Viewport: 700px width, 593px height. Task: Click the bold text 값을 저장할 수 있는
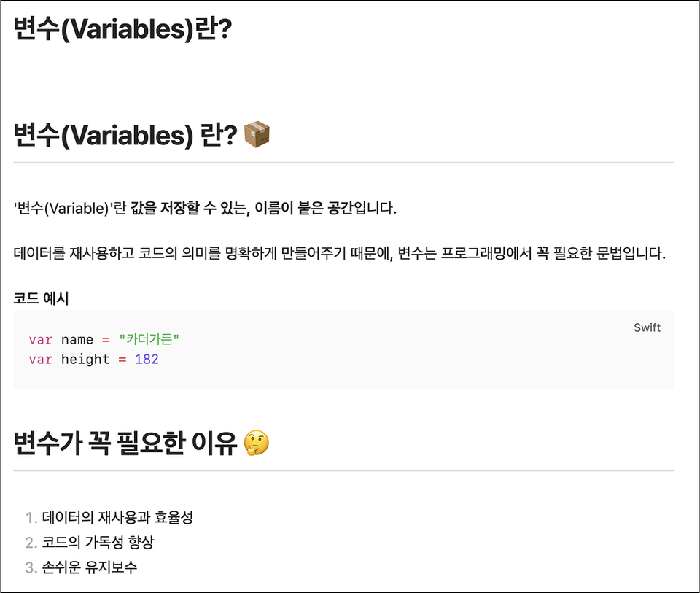[x=190, y=208]
